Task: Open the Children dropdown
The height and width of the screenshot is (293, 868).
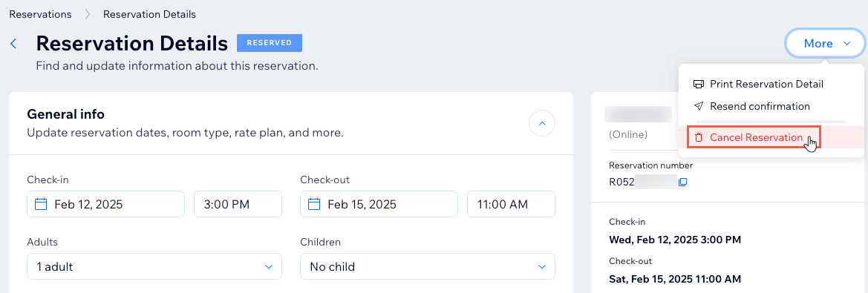Action: pyautogui.click(x=428, y=266)
